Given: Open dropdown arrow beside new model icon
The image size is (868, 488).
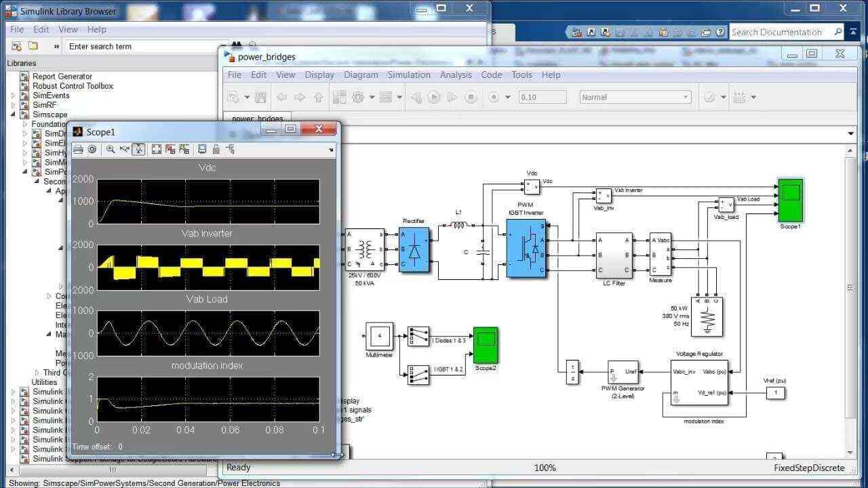Looking at the screenshot, I should (x=246, y=98).
